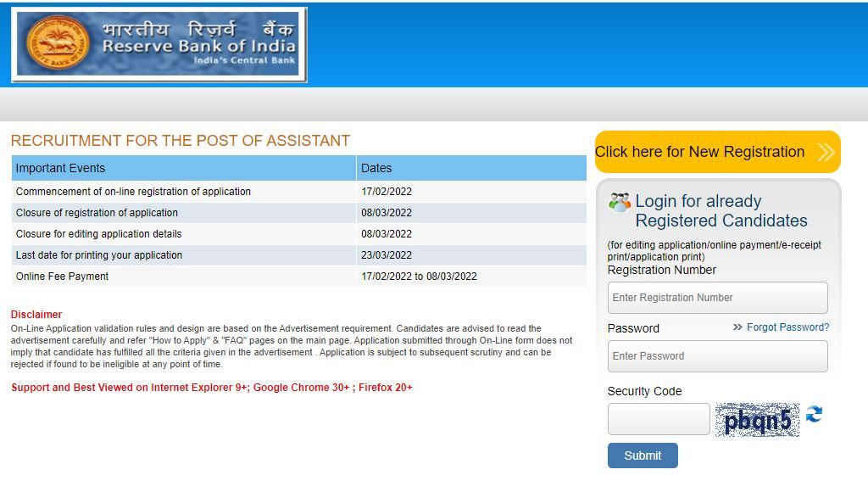
Task: Click the RBI emblem seal inside the logo
Action: point(58,42)
